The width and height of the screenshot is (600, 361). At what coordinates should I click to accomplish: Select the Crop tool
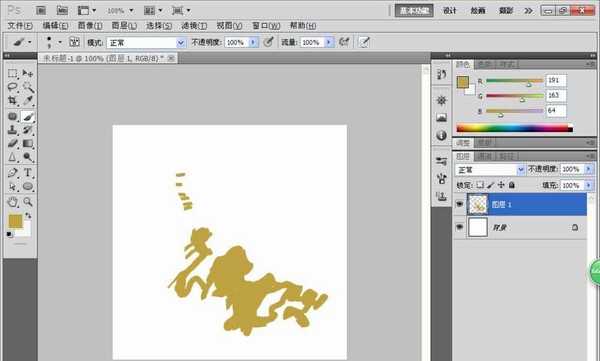click(x=13, y=100)
